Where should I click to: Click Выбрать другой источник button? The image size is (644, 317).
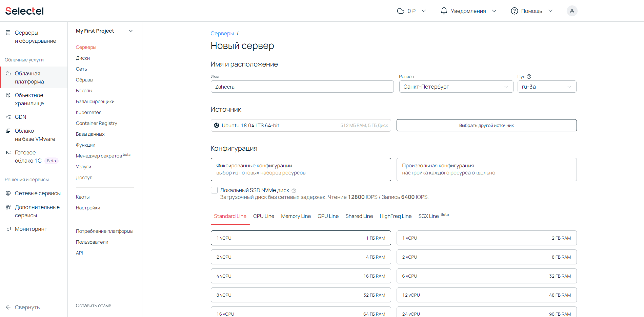pos(486,125)
